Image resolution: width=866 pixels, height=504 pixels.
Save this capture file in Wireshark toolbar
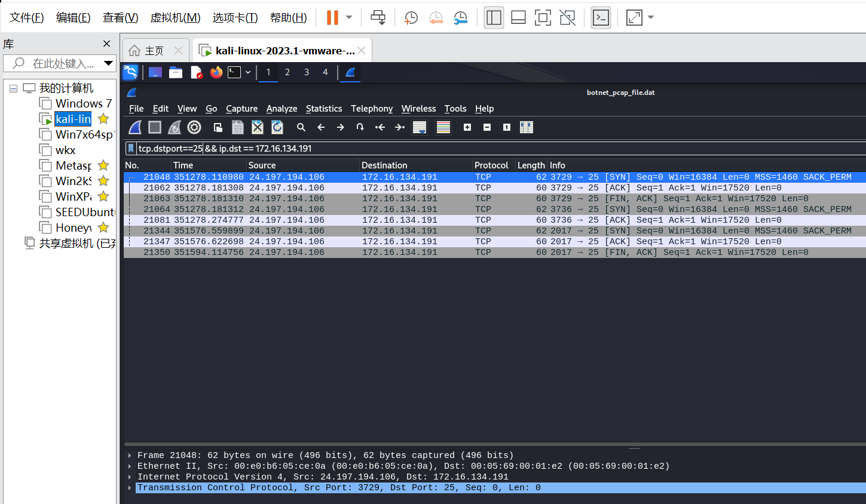click(238, 127)
